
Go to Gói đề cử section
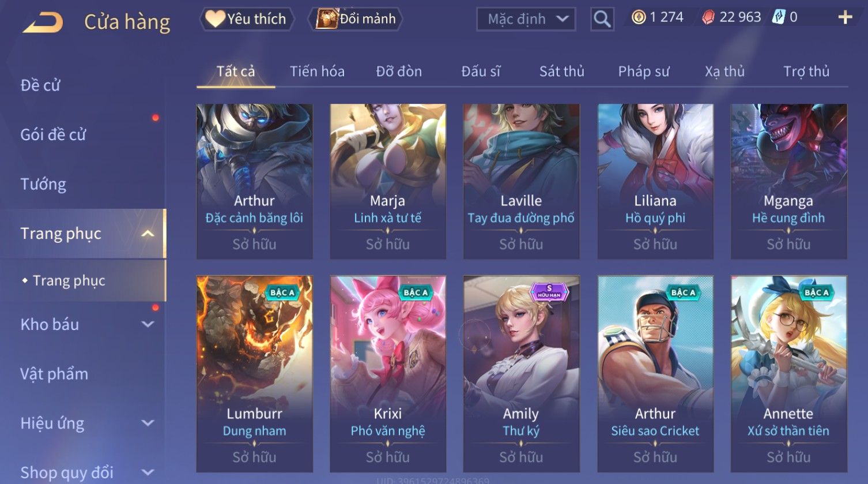53,134
